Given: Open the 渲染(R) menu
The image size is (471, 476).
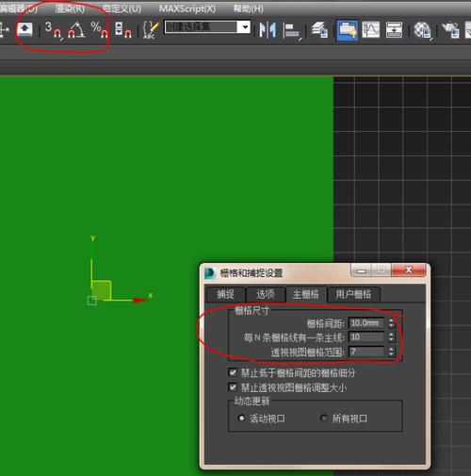Looking at the screenshot, I should tap(70, 8).
